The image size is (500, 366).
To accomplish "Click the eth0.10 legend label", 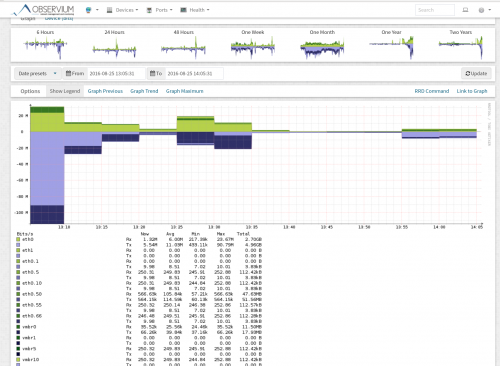I will coord(32,283).
